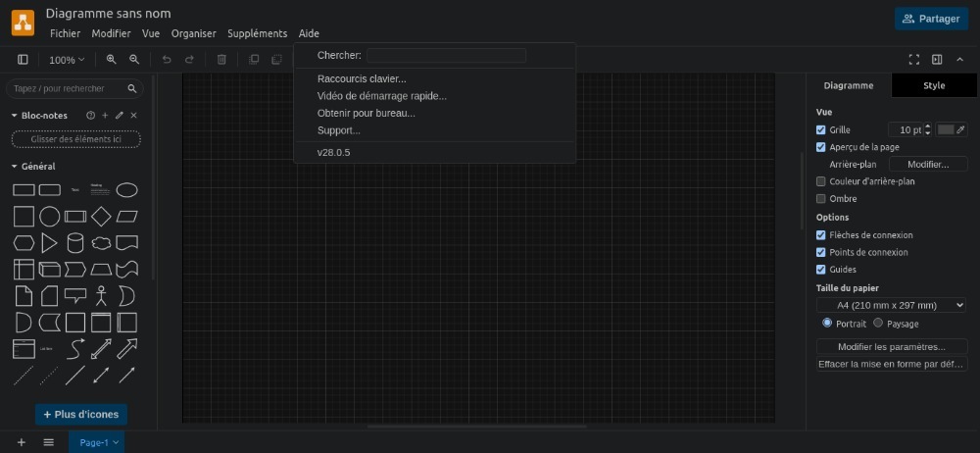Click the fullscreen icon in toolbar
Image resolution: width=980 pixels, height=453 pixels.
point(914,60)
